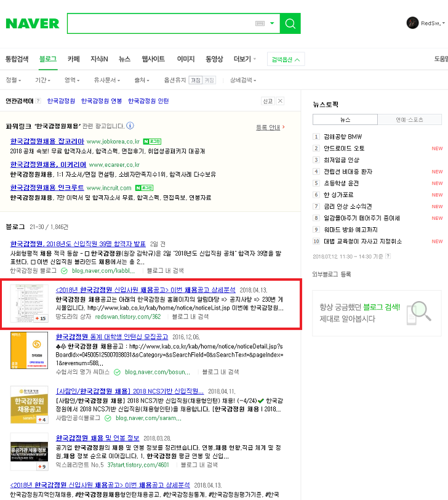448x500 pixels.
Task: Turn 옵션유지 to 켜짐
Action: point(209,80)
